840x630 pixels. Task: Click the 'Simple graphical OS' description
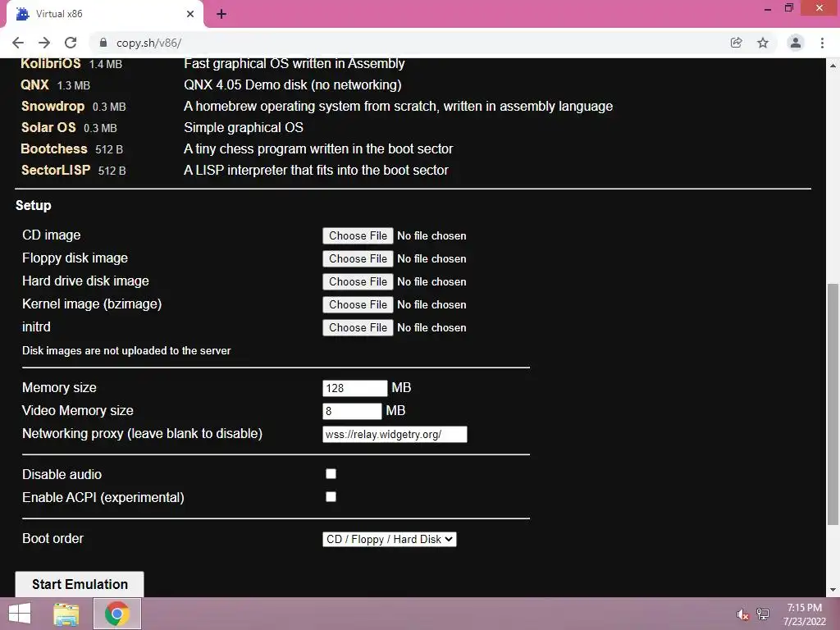(x=243, y=127)
